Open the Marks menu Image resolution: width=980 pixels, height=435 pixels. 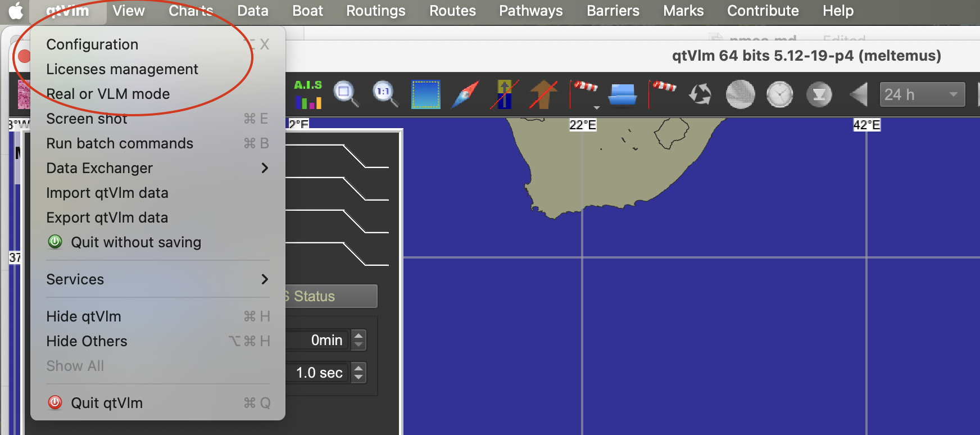point(683,11)
